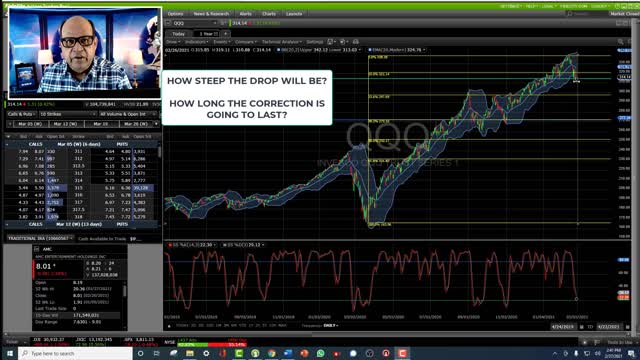Show hidden system tray icons

pyautogui.click(x=555, y=353)
